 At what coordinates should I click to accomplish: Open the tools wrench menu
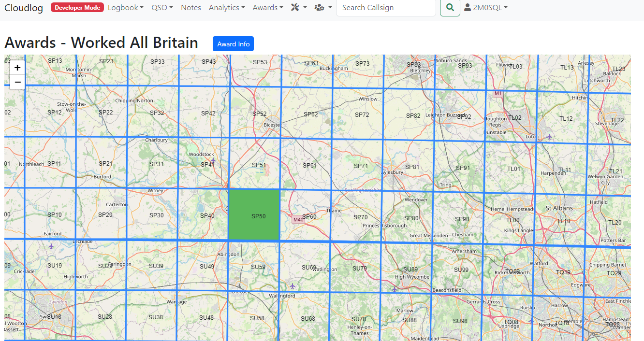[x=299, y=8]
